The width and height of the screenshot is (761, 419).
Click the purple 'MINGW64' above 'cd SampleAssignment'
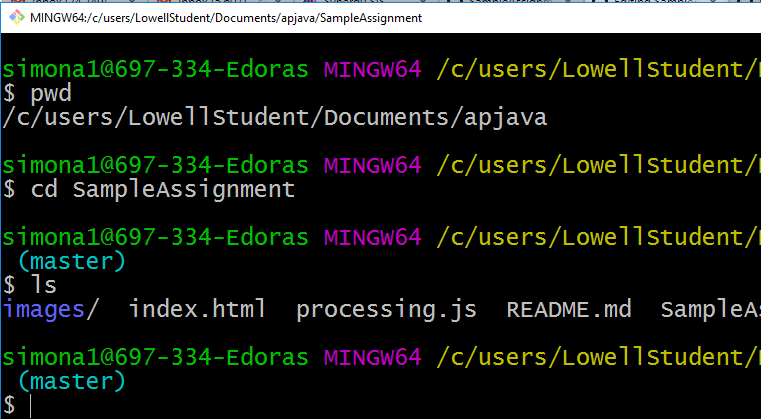[x=372, y=165]
